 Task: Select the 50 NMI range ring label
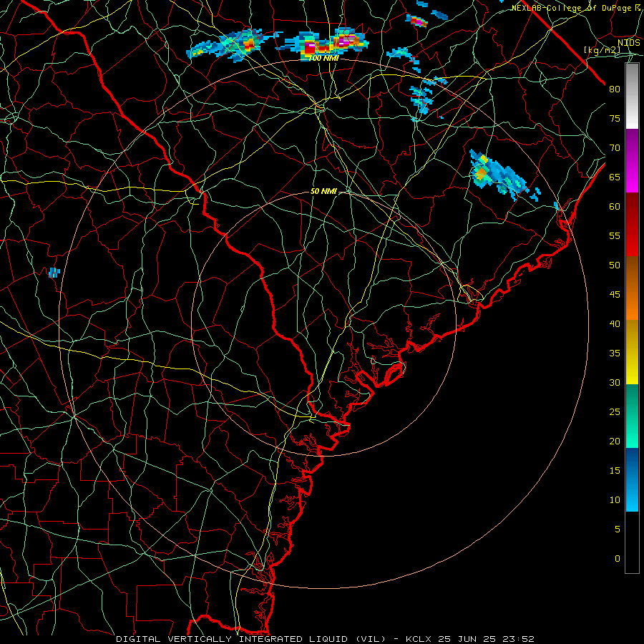[x=323, y=191]
